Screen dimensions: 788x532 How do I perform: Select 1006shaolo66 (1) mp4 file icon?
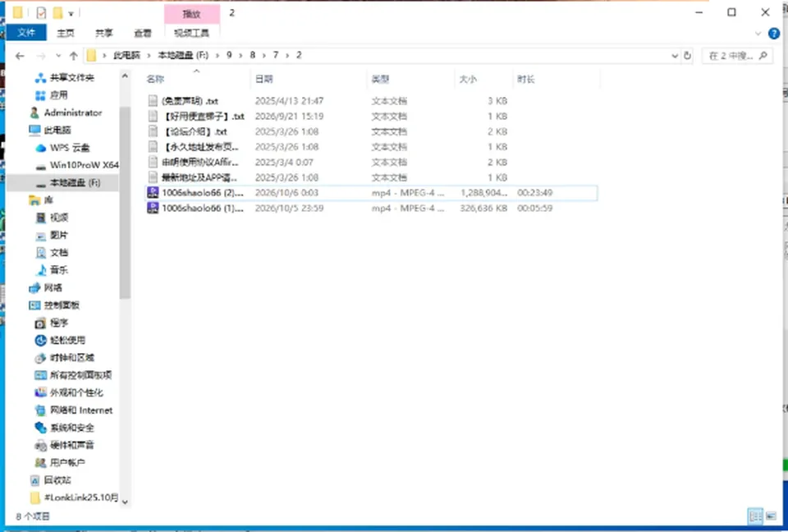click(x=153, y=209)
